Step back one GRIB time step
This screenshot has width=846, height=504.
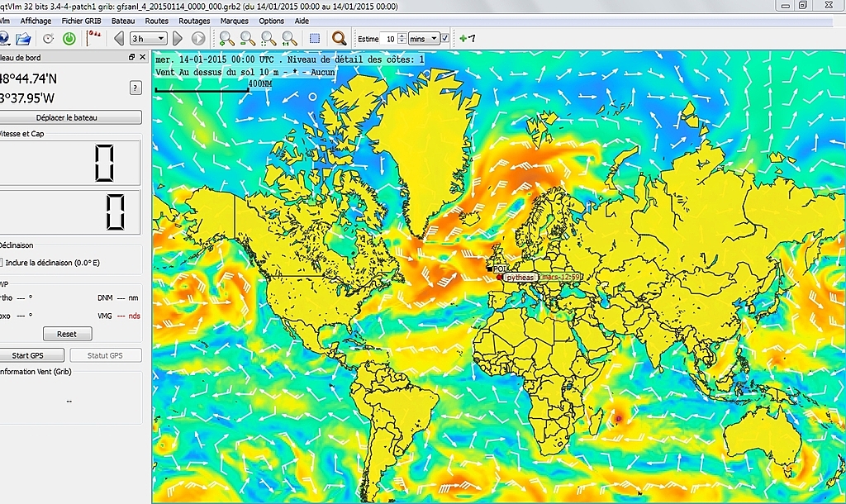point(119,38)
